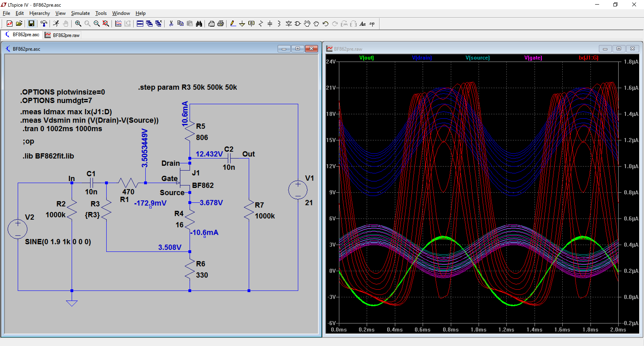Screen dimensions: 644x346
Task: Click the Undo arrow icon
Action: pyautogui.click(x=325, y=24)
